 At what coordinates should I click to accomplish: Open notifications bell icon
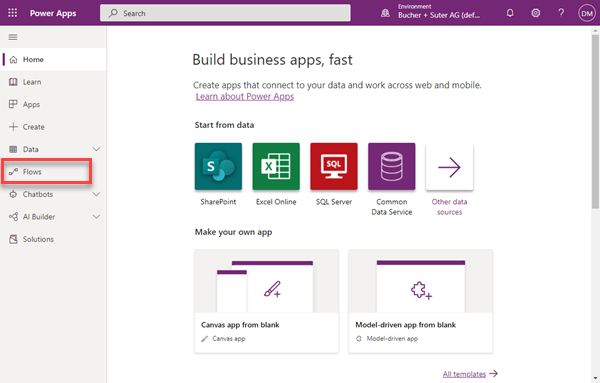[x=510, y=13]
